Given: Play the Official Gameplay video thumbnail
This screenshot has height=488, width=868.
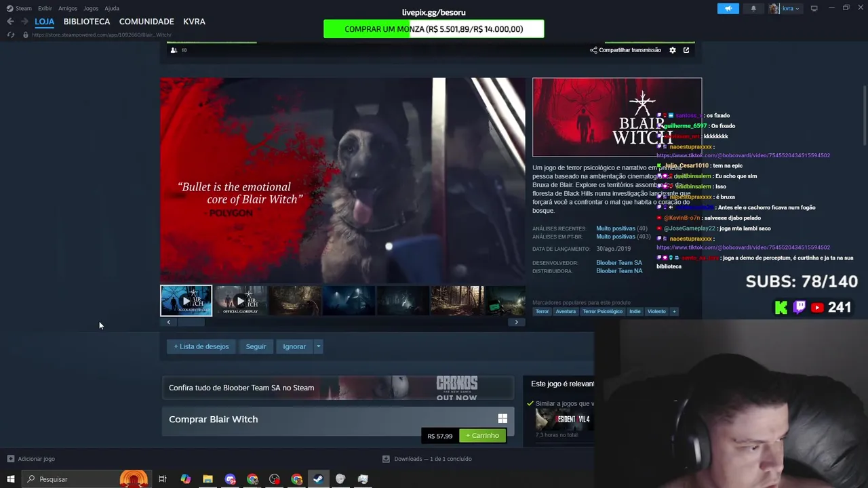Looking at the screenshot, I should [x=241, y=301].
